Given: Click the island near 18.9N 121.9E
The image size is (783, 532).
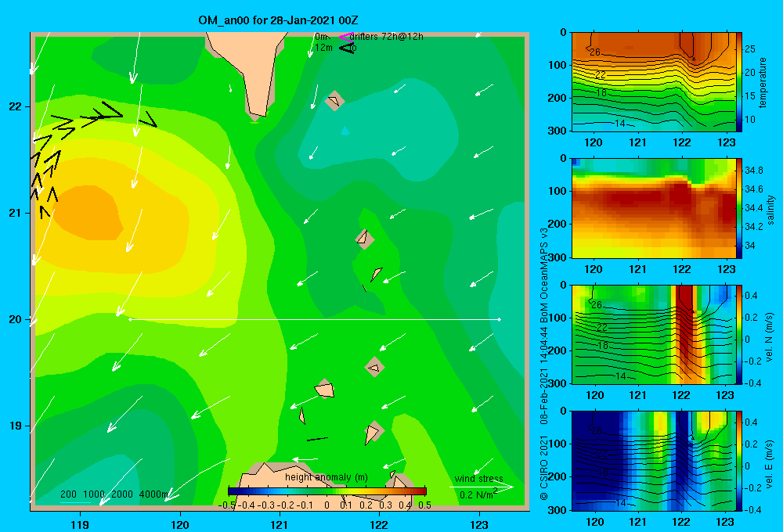Looking at the screenshot, I should (x=373, y=432).
